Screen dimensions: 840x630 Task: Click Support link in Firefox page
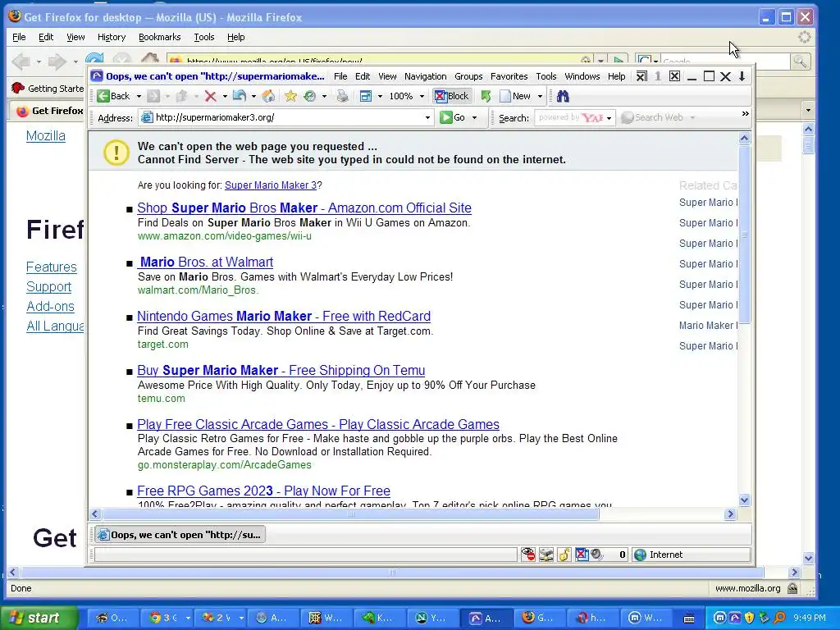[x=48, y=286]
